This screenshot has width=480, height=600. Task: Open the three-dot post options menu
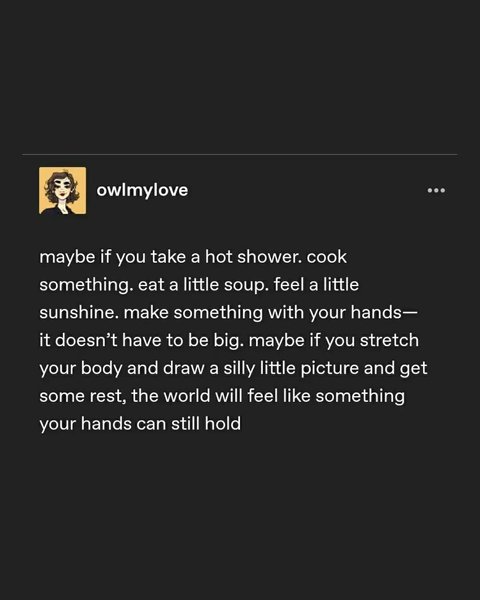[x=436, y=190]
